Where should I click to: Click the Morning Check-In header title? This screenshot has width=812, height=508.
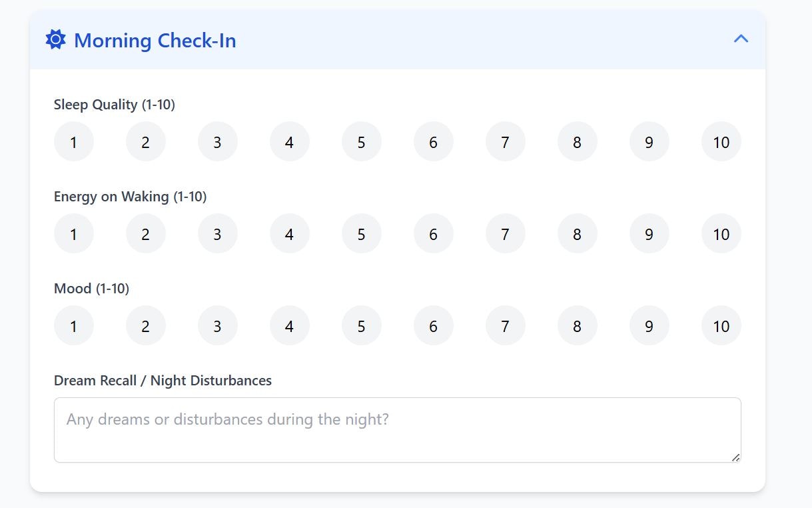(x=155, y=41)
